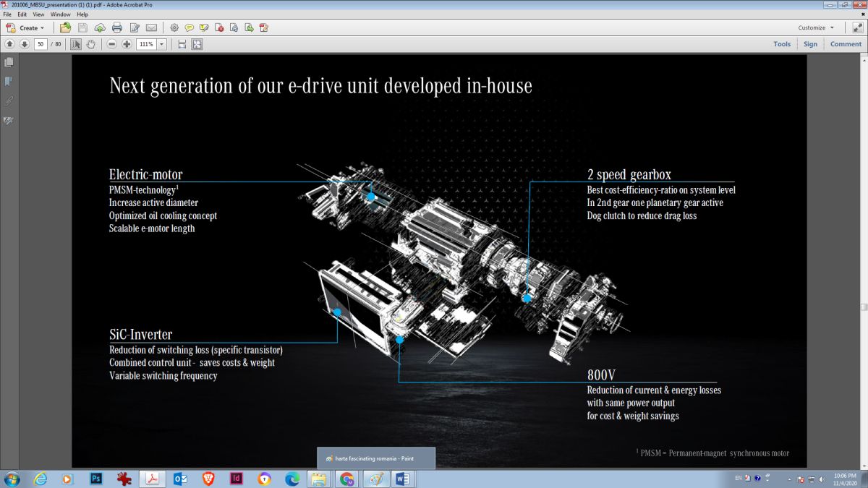Go to next page arrow
The height and width of the screenshot is (488, 868).
point(24,44)
